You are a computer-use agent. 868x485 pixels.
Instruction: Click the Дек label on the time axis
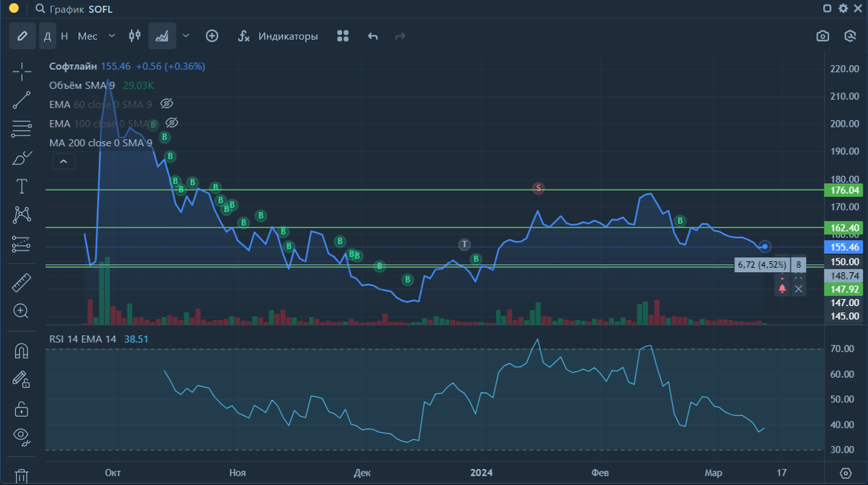pos(362,473)
